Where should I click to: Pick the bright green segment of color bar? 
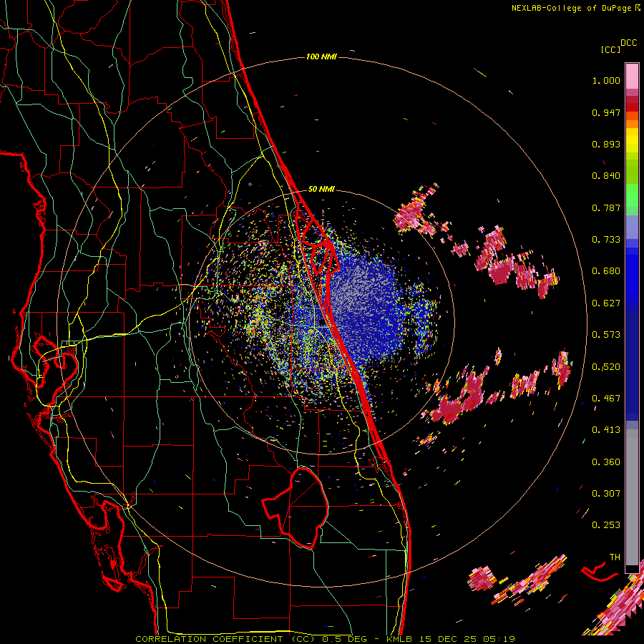click(632, 196)
